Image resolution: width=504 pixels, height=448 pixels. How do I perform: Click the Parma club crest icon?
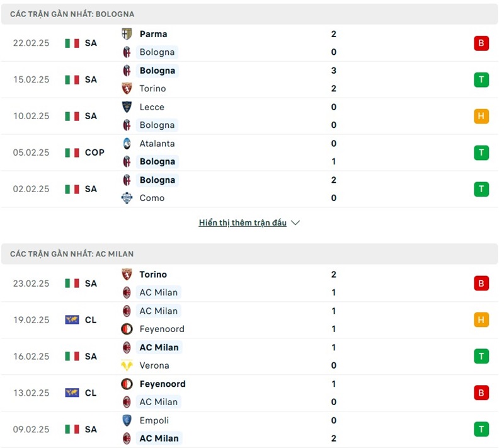tap(127, 34)
